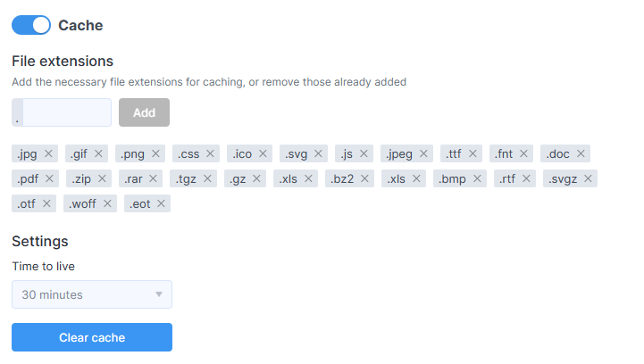
Task: Delete the .bmp extension chip
Action: [477, 178]
